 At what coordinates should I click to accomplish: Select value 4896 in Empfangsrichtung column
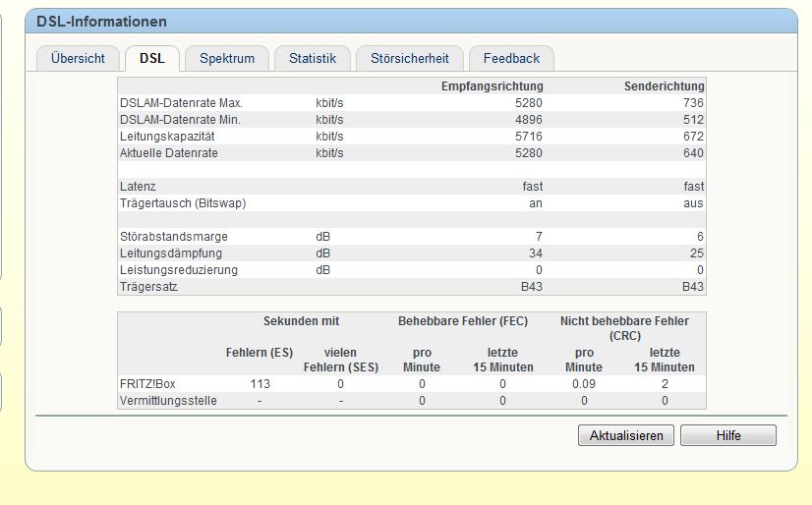point(529,120)
